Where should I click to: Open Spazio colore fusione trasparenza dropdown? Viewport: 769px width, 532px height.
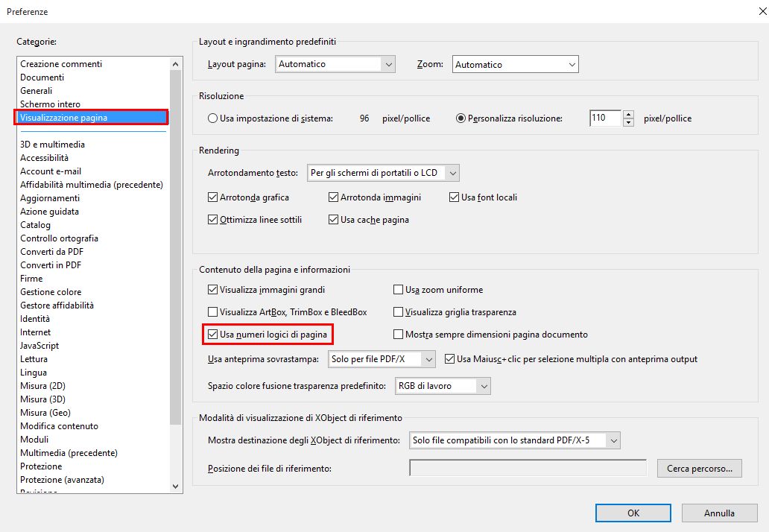click(443, 386)
